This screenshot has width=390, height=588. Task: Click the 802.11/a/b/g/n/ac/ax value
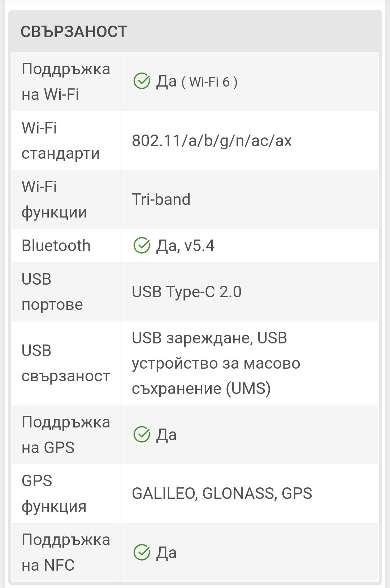(x=212, y=141)
